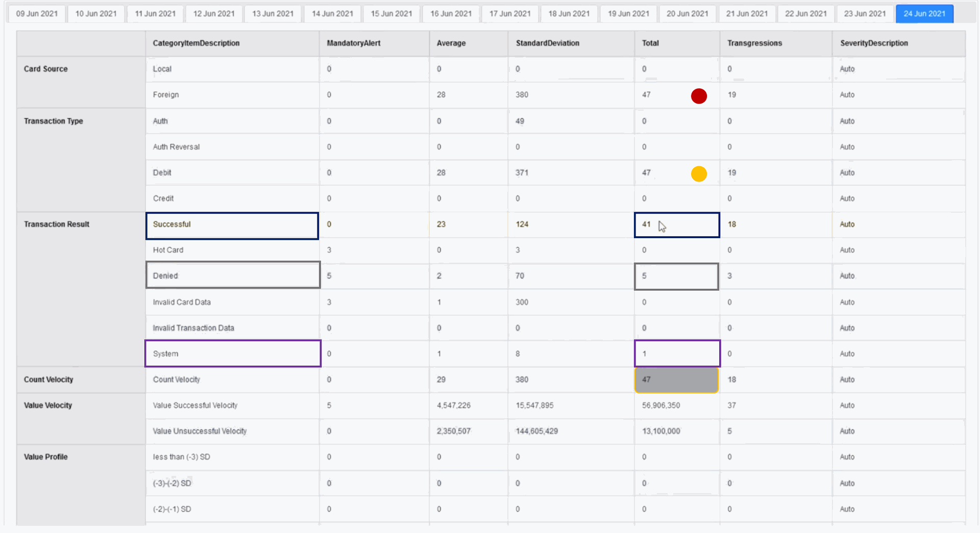Click the yellow alert dot in Debit row
This screenshot has width=980, height=533.
[699, 174]
